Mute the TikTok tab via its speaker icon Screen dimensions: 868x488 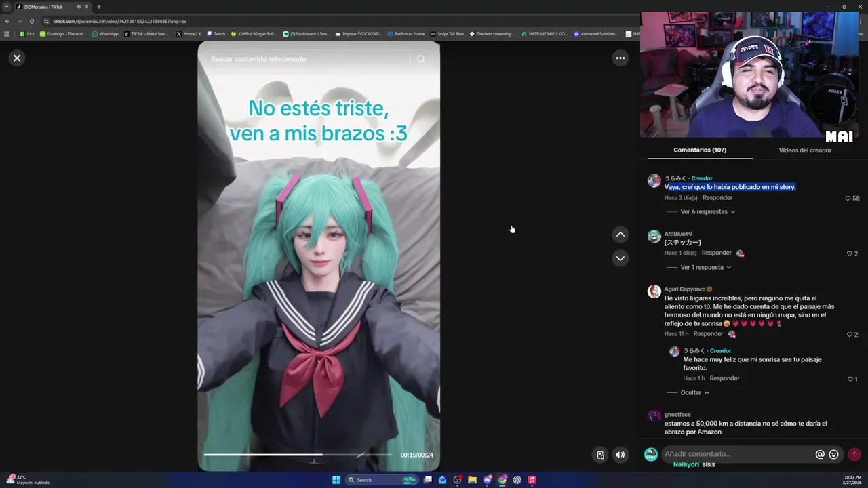(79, 7)
